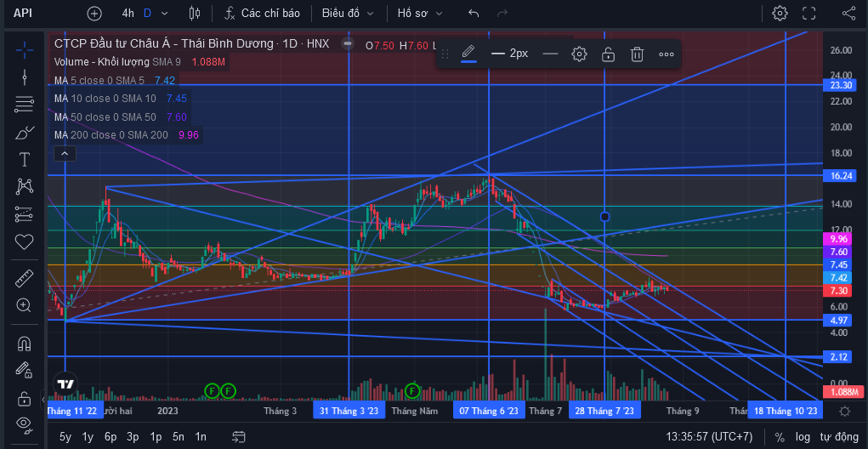Select the crosshair cursor tool

[x=25, y=50]
